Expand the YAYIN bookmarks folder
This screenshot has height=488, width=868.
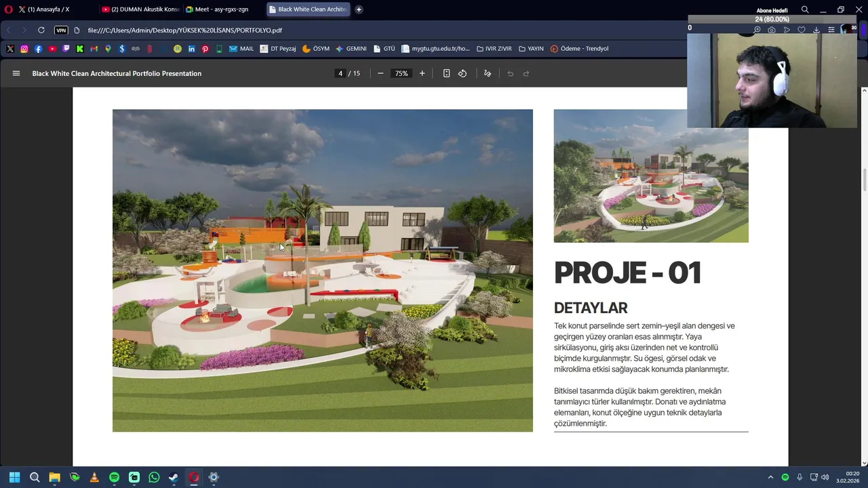click(x=531, y=49)
